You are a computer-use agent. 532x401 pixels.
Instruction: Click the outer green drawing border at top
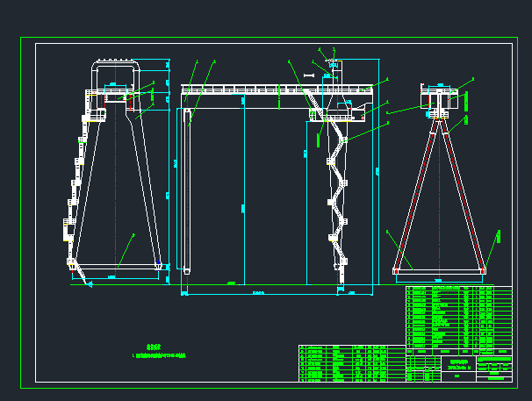pyautogui.click(x=263, y=39)
